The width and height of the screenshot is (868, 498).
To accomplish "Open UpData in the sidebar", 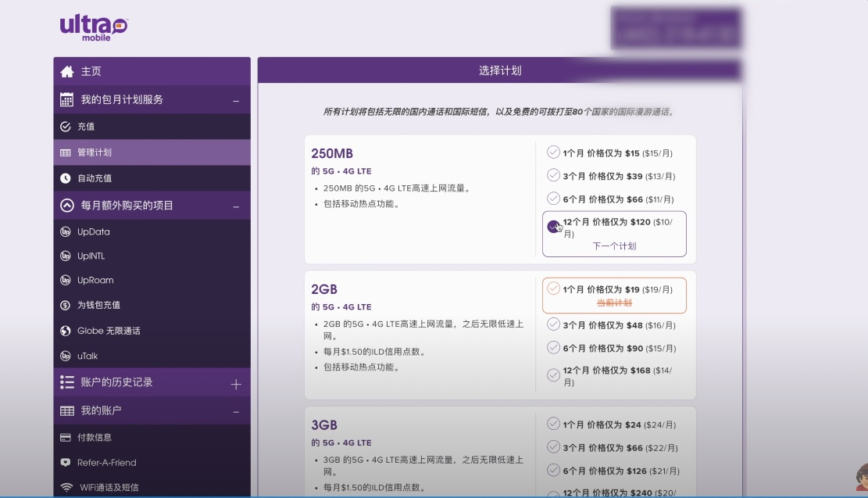I will [x=152, y=231].
